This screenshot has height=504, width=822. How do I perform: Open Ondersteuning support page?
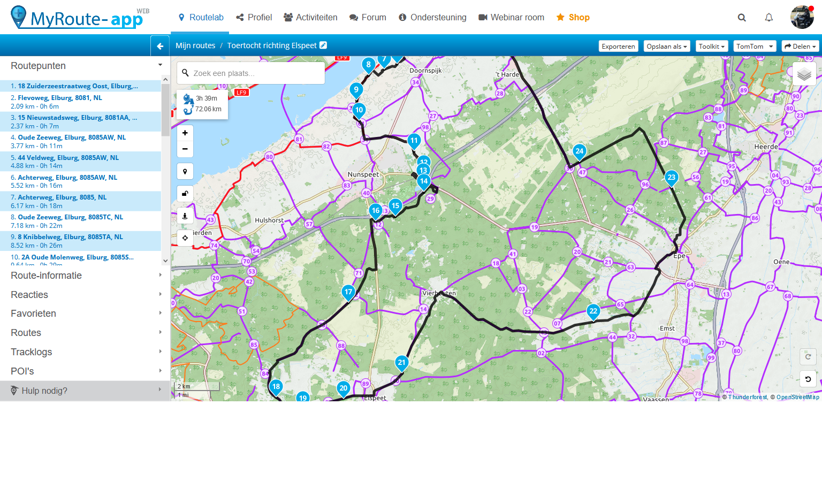pyautogui.click(x=432, y=18)
